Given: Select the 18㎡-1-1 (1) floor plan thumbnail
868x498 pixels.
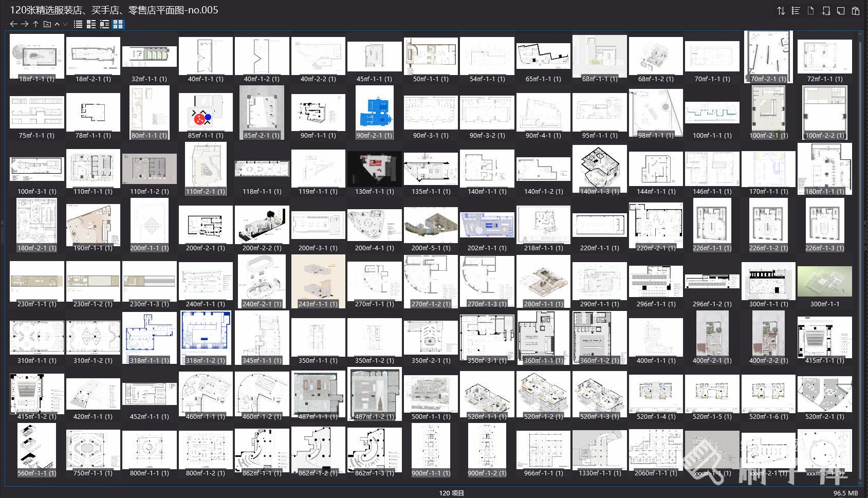Looking at the screenshot, I should [36, 56].
